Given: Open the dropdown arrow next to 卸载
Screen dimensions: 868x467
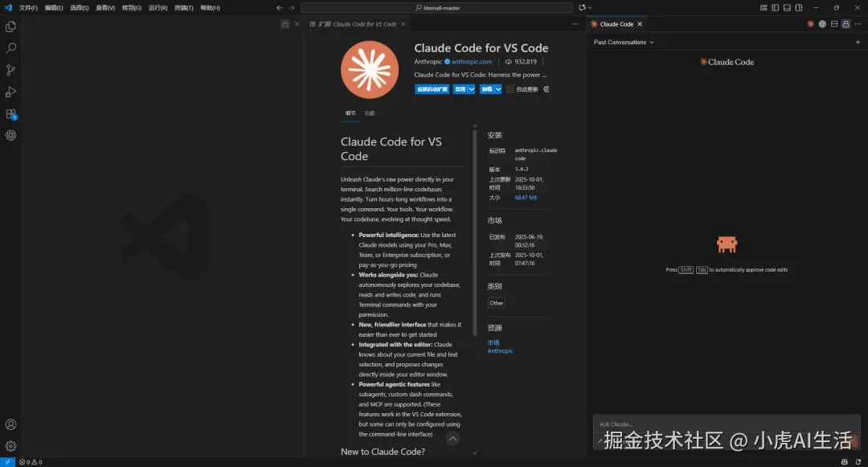Looking at the screenshot, I should pos(498,89).
